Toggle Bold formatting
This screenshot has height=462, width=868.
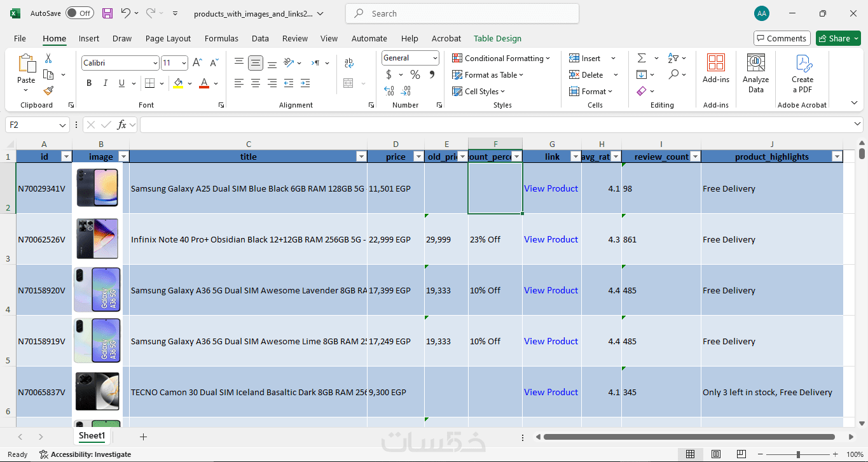point(89,83)
